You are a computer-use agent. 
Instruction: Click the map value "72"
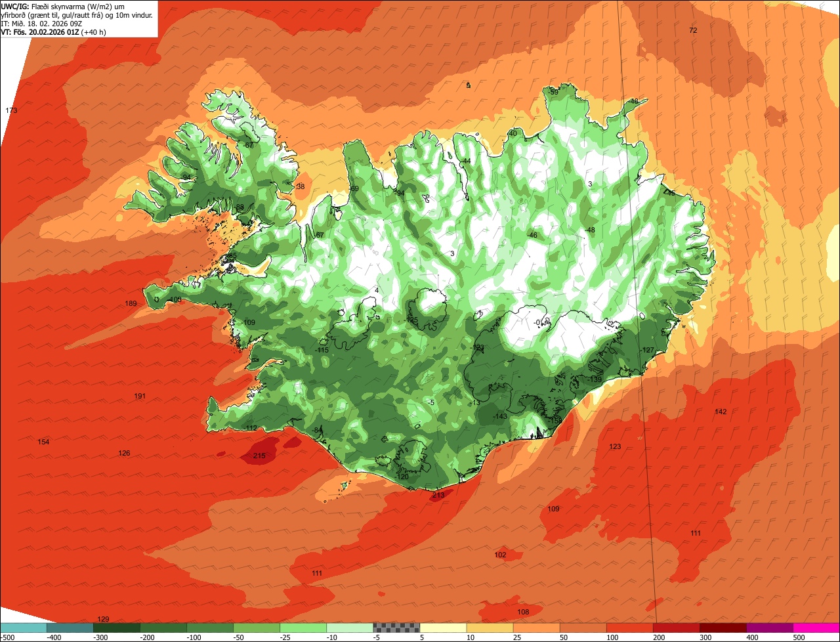point(693,31)
